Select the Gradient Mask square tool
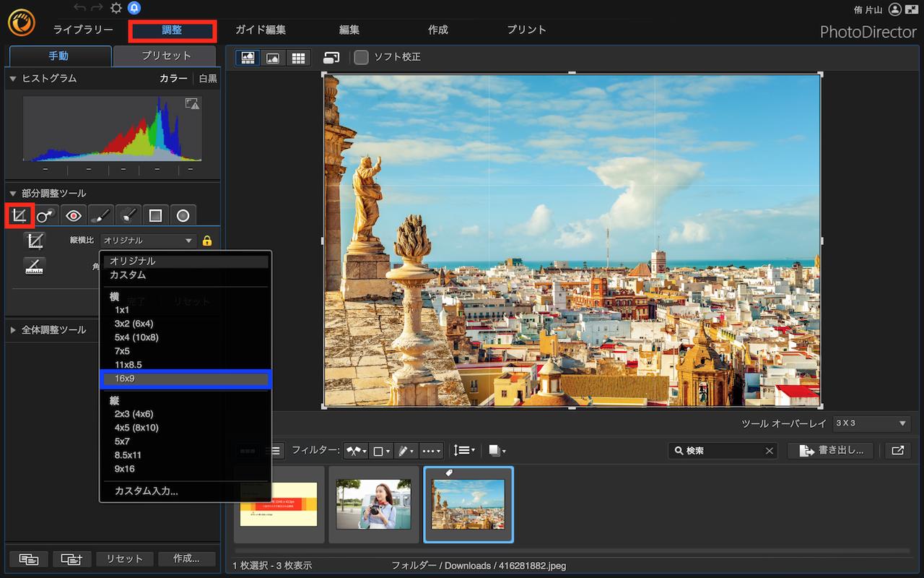Viewport: 924px width, 578px height. click(155, 215)
